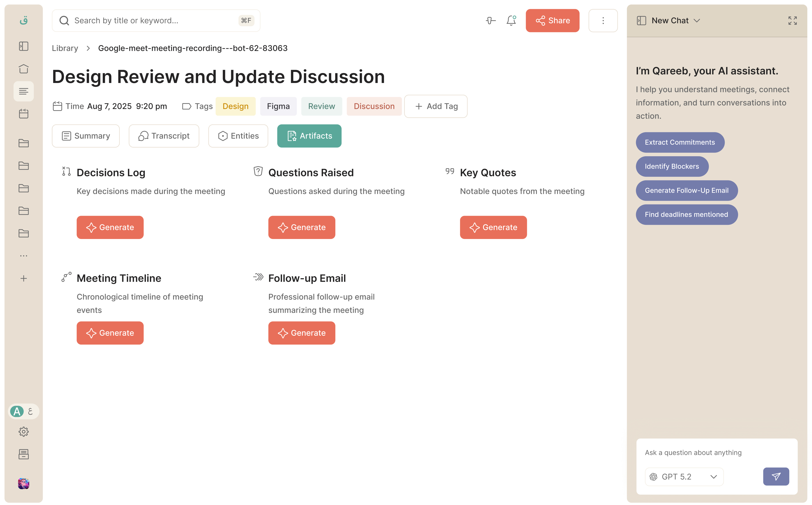Click the sidebar ellipsis more icon
Screen dimensions: 812x505
click(x=23, y=256)
